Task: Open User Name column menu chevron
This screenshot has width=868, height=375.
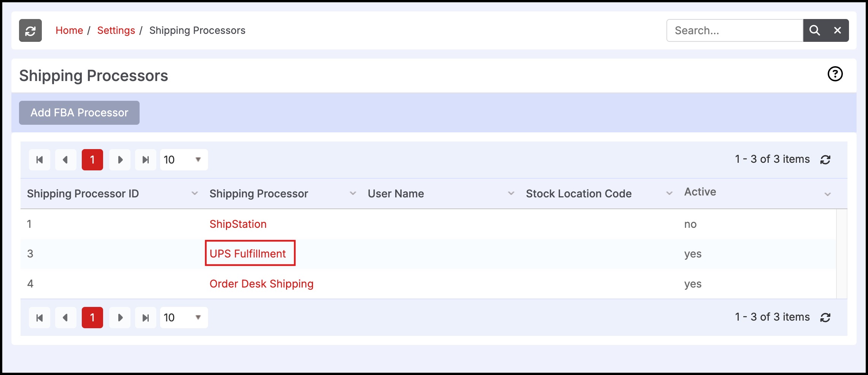Action: click(511, 194)
